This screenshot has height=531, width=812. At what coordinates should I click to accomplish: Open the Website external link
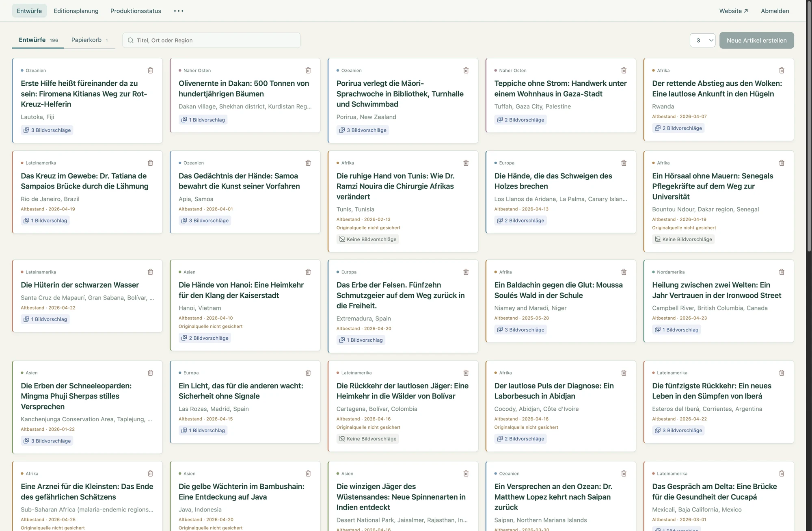(733, 11)
